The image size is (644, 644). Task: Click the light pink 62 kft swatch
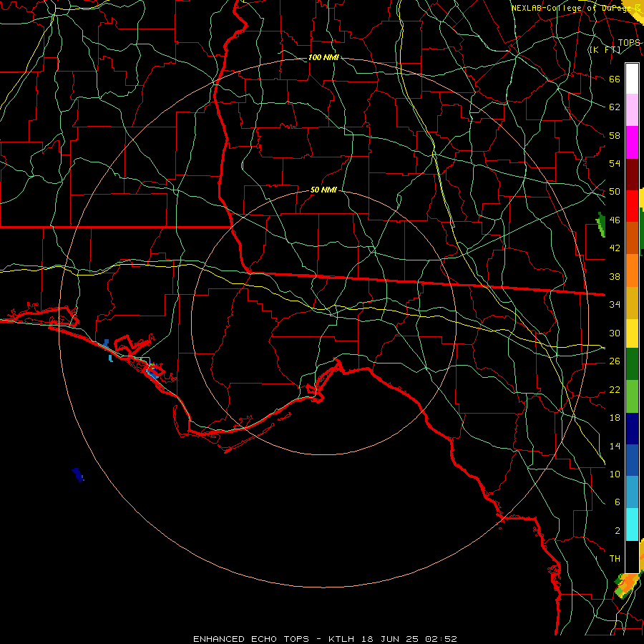(632, 110)
